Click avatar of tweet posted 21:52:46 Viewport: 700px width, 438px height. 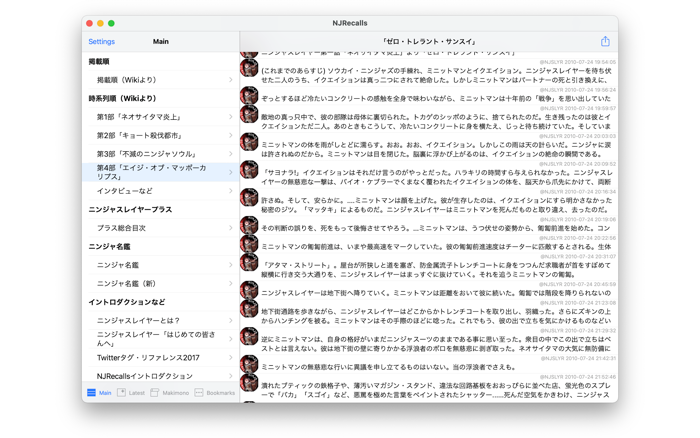249,383
